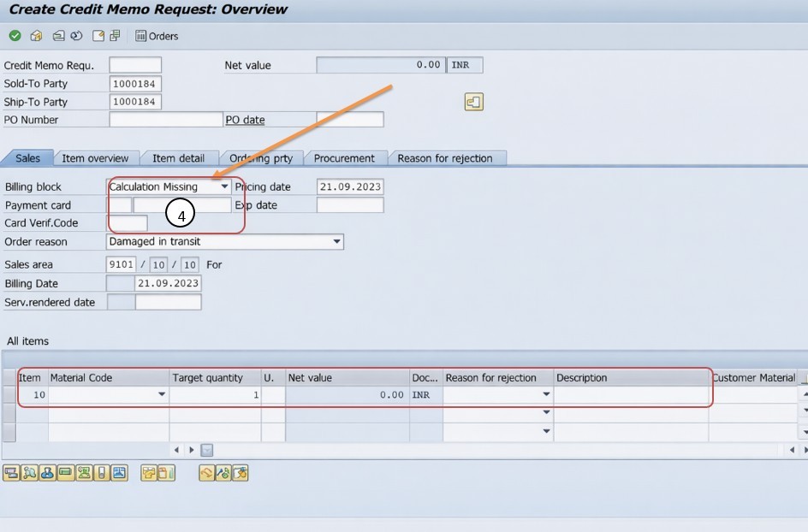Click the header detail icon beside Ship-To Party
The width and height of the screenshot is (808, 532).
click(x=474, y=103)
